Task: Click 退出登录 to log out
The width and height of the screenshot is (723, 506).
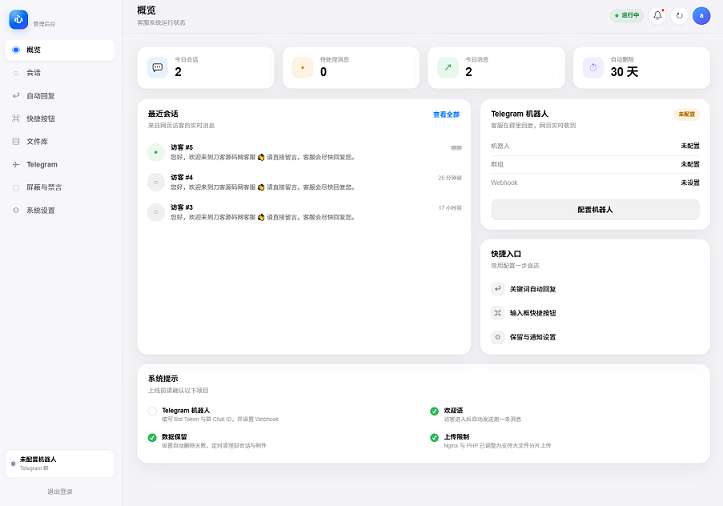Action: 60,492
